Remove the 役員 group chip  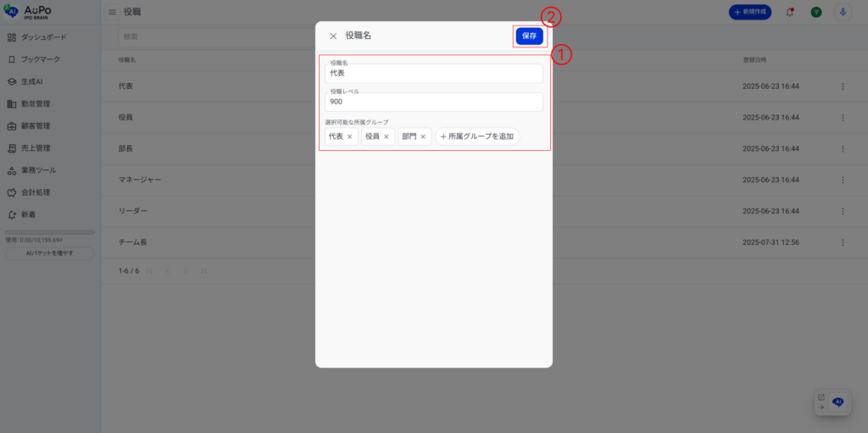(387, 136)
